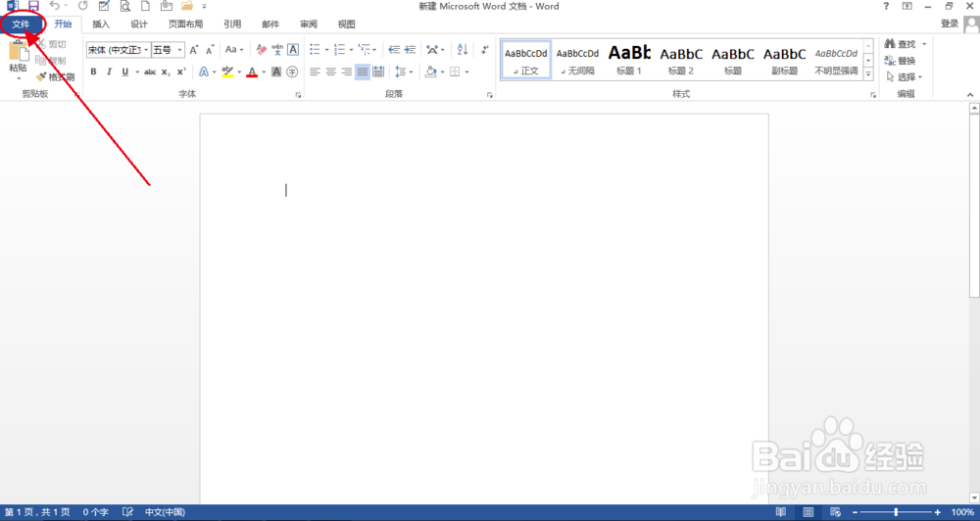
Task: Toggle superscript formatting
Action: [181, 71]
